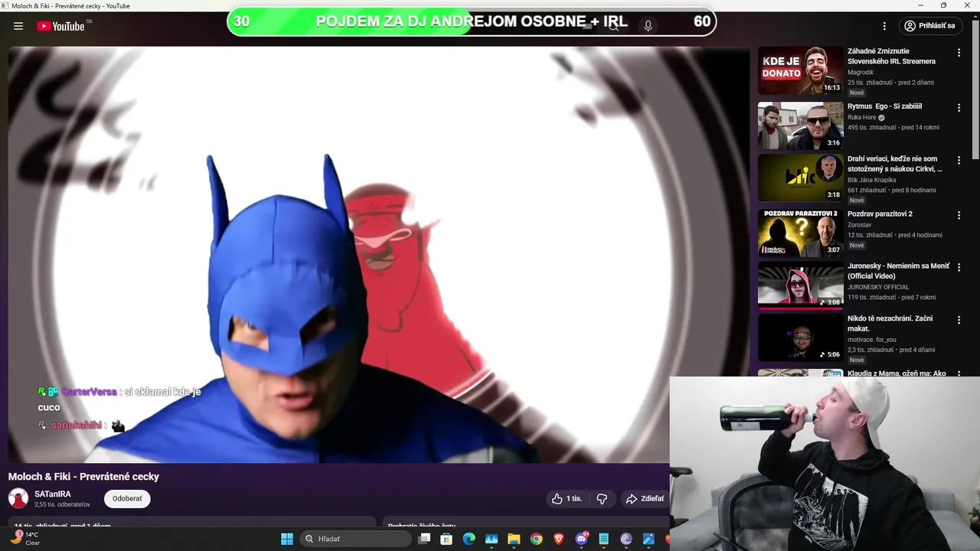Open options for Rytmus Ego video

pos(959,108)
